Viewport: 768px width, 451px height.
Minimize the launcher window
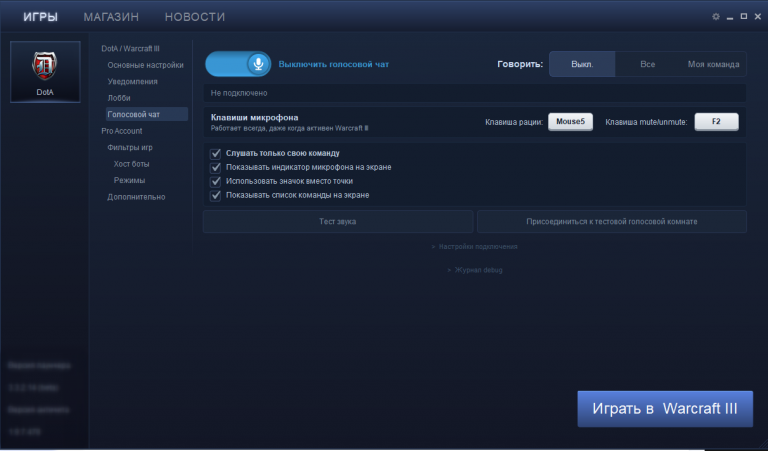click(730, 17)
